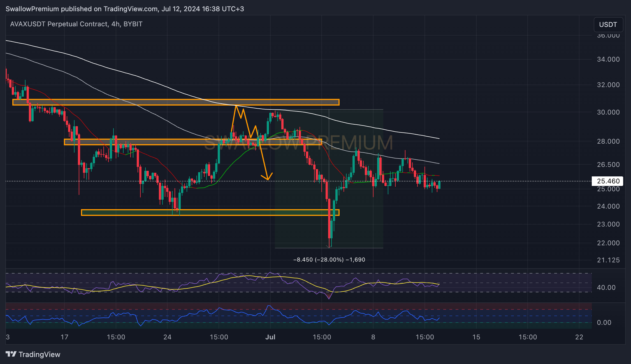Click the 17 date label on time axis

[x=64, y=337]
